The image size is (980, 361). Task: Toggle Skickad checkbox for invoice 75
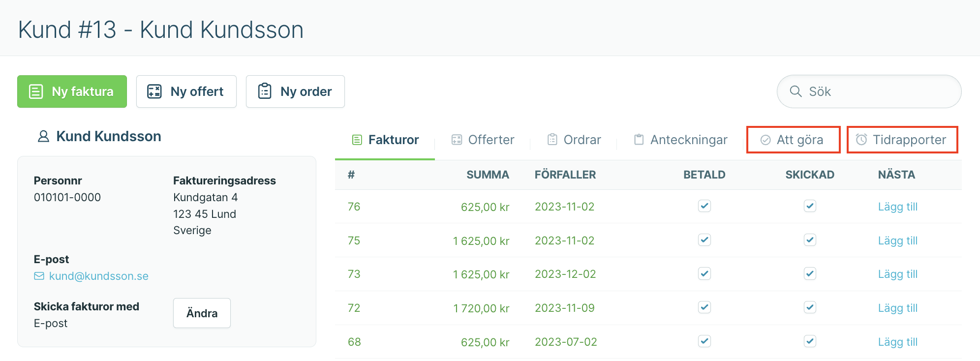(x=810, y=240)
